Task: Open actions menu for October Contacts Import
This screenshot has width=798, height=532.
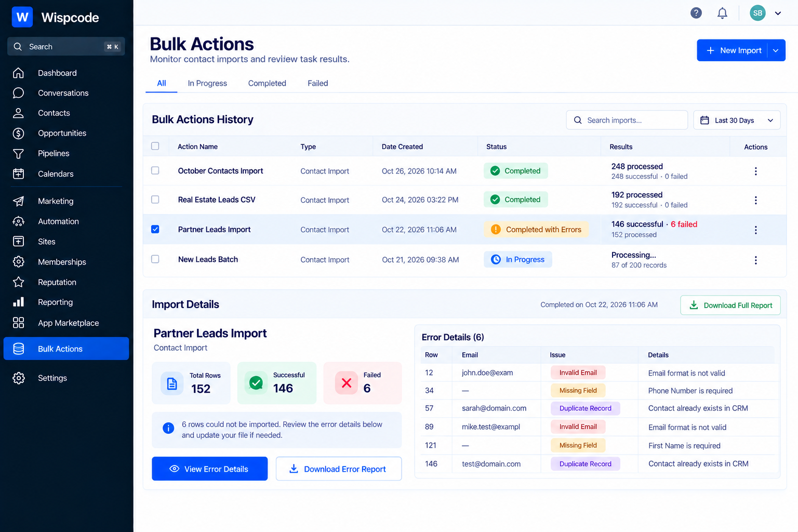Action: [755, 171]
